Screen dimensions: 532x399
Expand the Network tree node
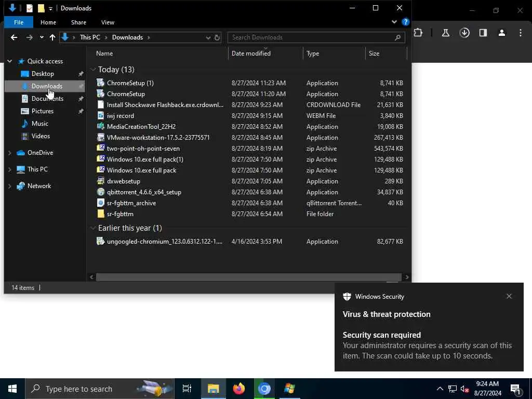point(9,186)
